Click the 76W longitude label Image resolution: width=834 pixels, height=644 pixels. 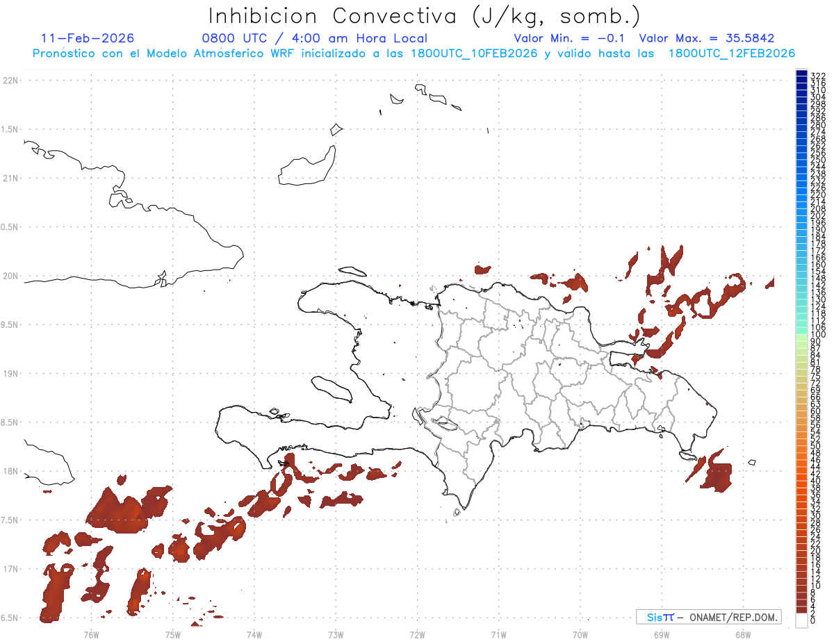click(x=91, y=634)
